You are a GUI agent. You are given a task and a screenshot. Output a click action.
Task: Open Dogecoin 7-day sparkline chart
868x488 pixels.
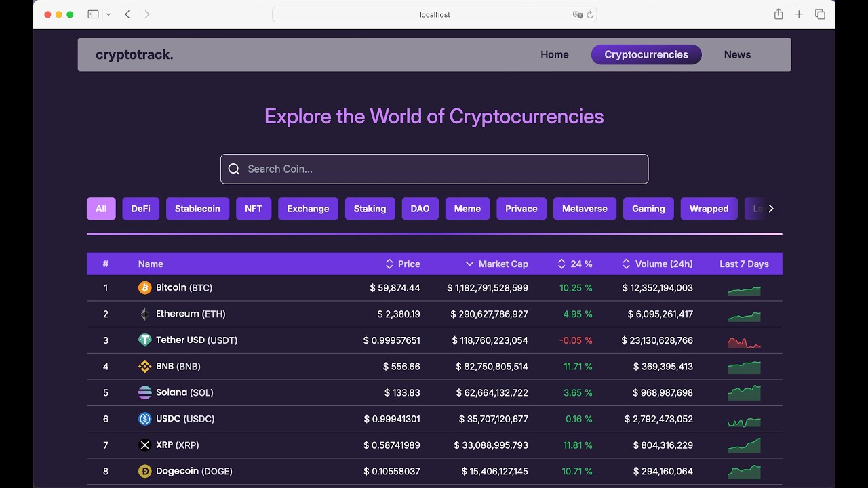pyautogui.click(x=744, y=472)
